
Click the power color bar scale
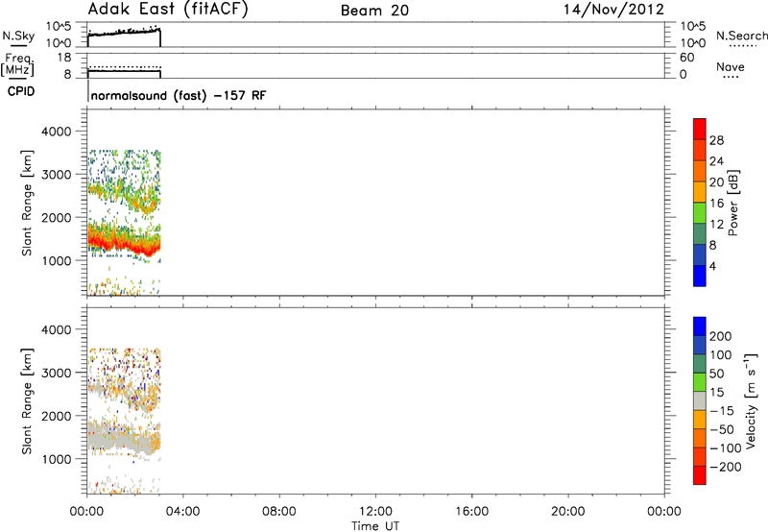pyautogui.click(x=700, y=203)
